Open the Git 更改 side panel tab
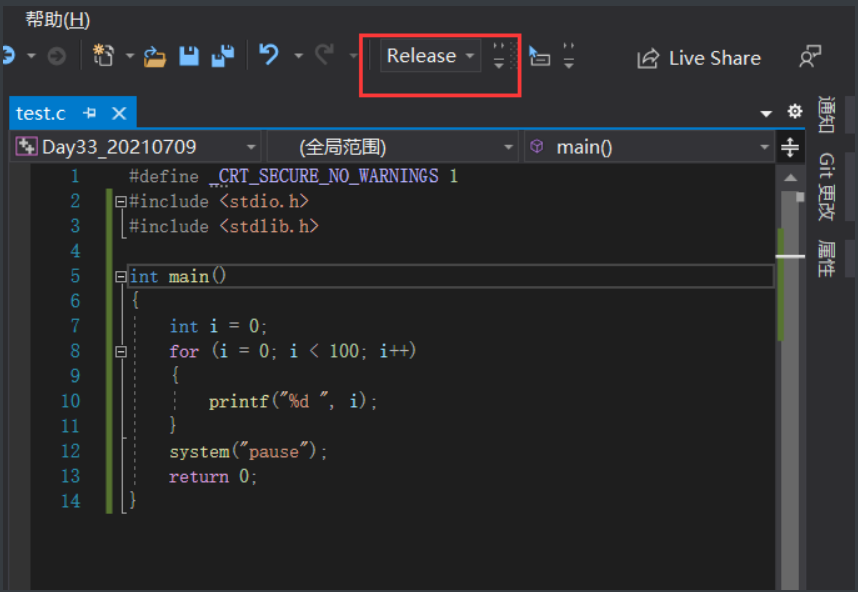 coord(826,187)
